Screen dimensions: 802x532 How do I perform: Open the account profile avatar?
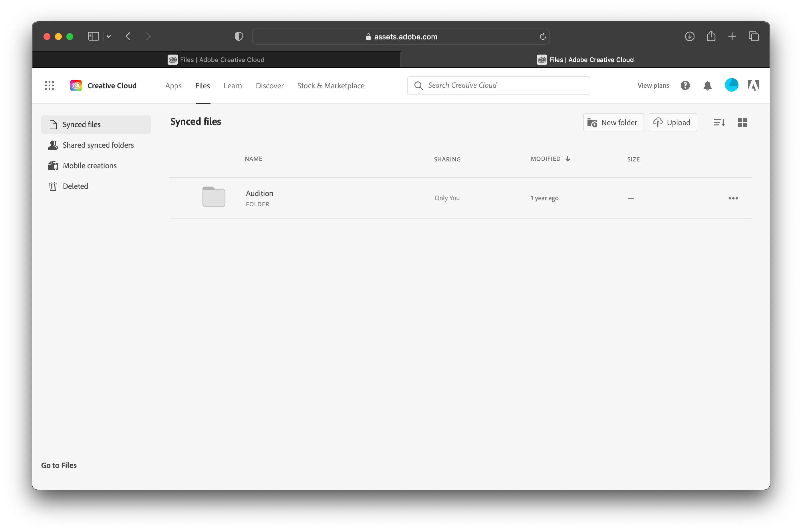coord(731,85)
